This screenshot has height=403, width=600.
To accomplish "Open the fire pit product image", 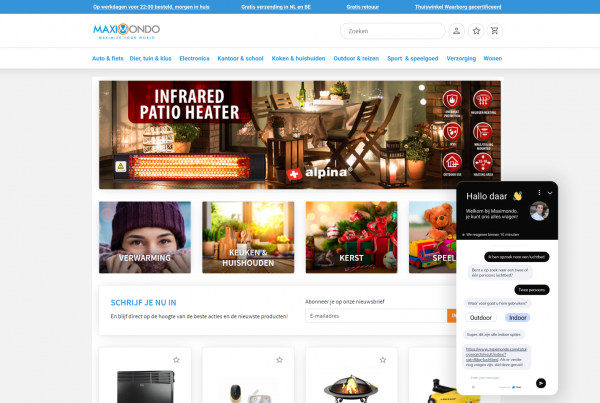I will (x=351, y=388).
